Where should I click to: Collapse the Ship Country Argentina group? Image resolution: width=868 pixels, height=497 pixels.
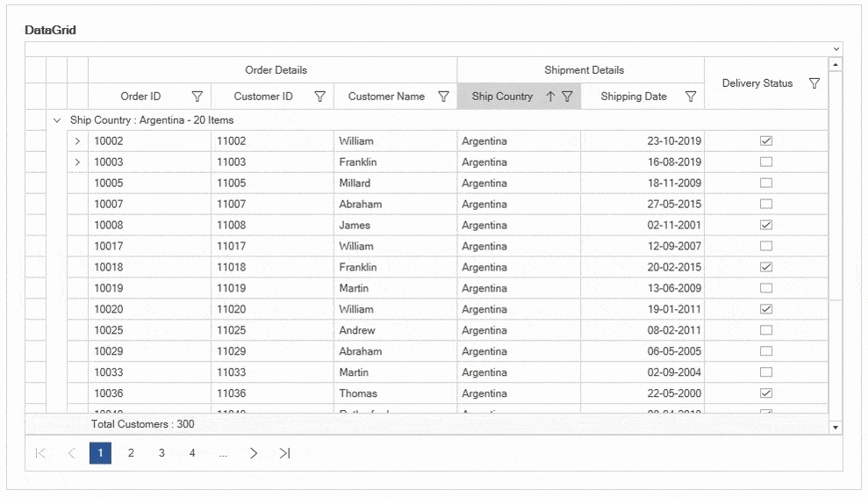pyautogui.click(x=57, y=120)
